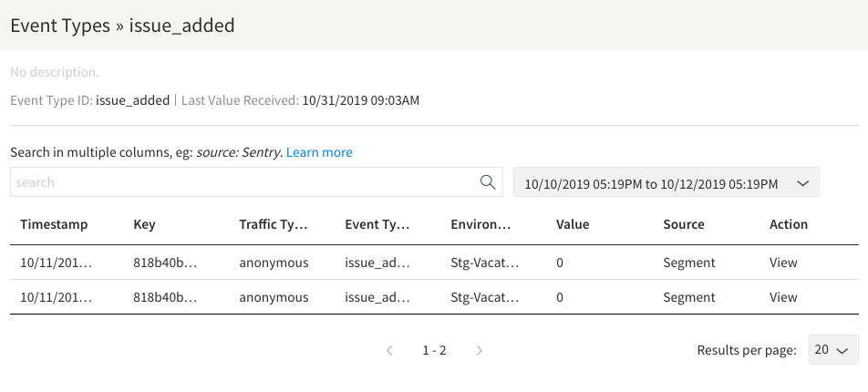Open the Learn more link
The width and height of the screenshot is (868, 392).
click(319, 152)
